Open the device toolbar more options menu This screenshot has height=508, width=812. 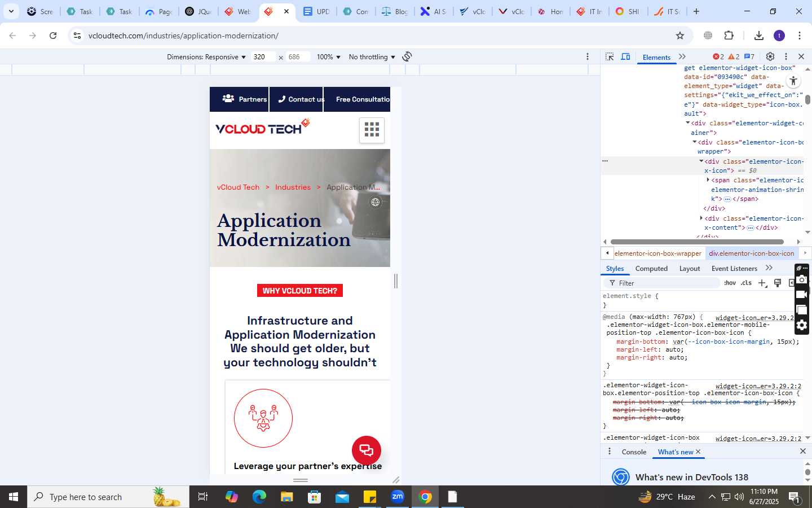coord(588,56)
